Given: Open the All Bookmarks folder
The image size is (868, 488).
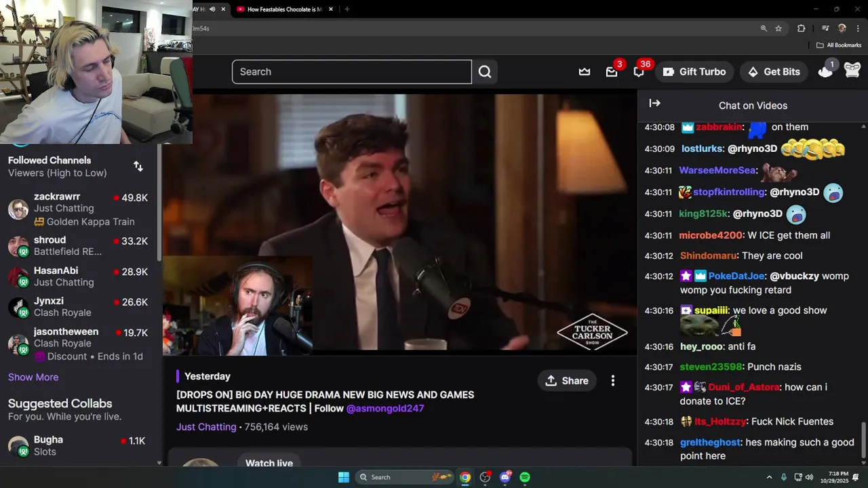Looking at the screenshot, I should (839, 45).
